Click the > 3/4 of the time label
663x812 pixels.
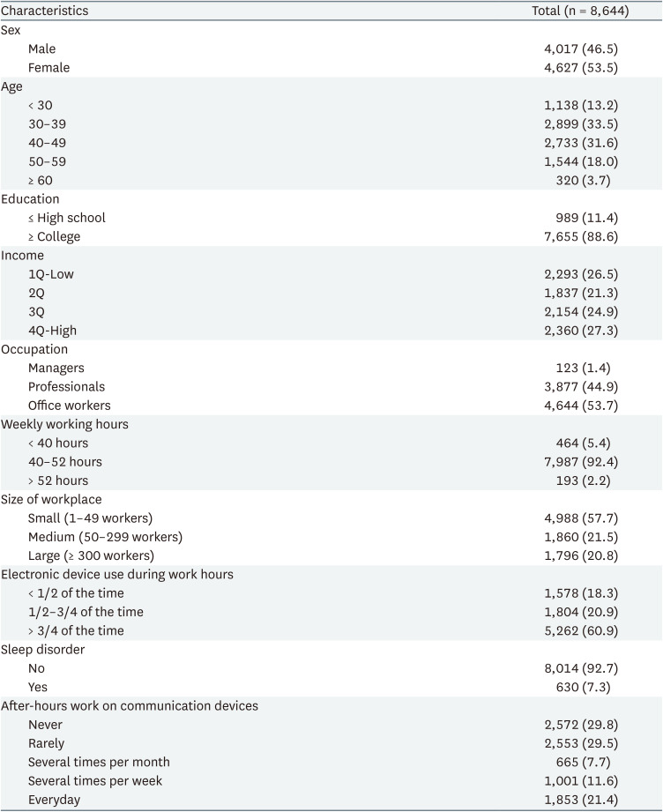click(x=76, y=630)
